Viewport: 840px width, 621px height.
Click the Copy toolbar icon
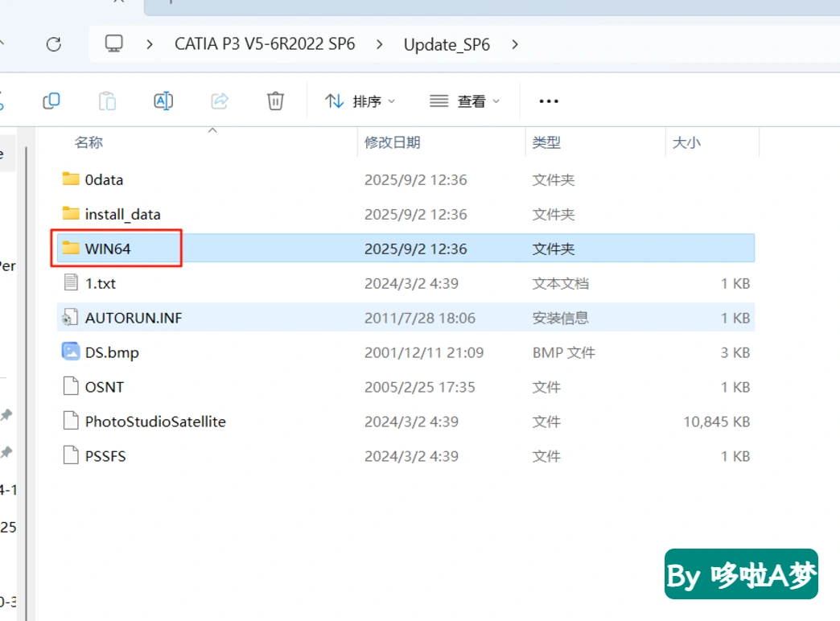point(51,101)
